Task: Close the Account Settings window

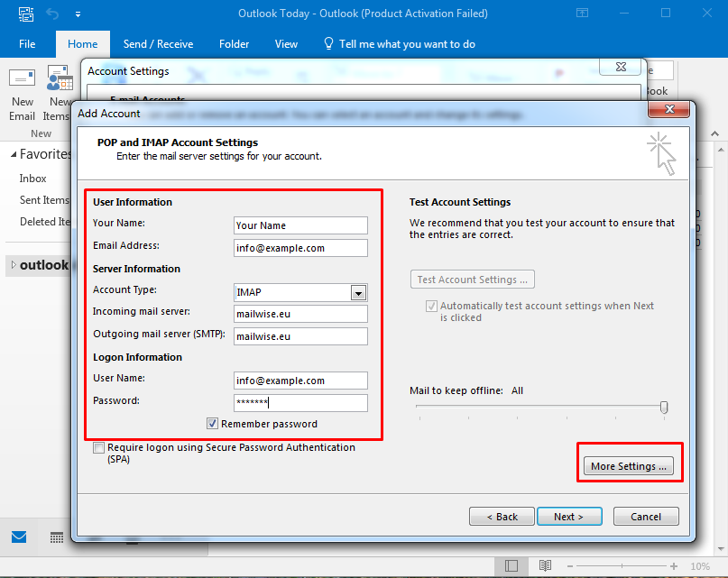Action: [621, 67]
